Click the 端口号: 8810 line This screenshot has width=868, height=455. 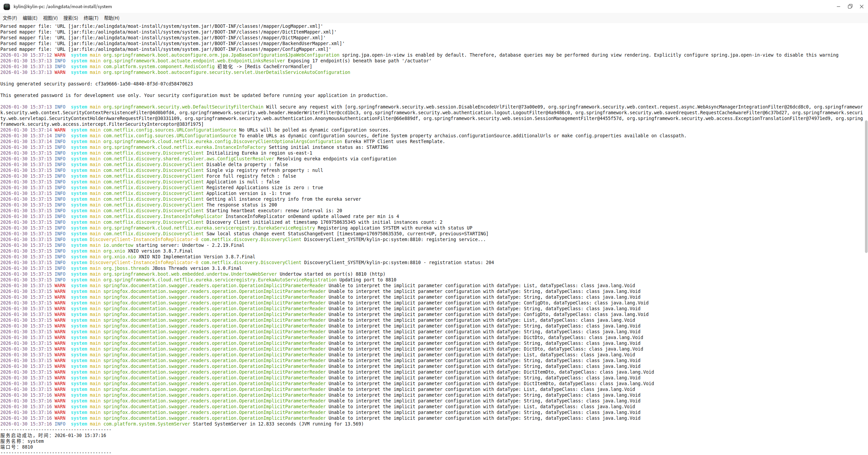(17, 447)
